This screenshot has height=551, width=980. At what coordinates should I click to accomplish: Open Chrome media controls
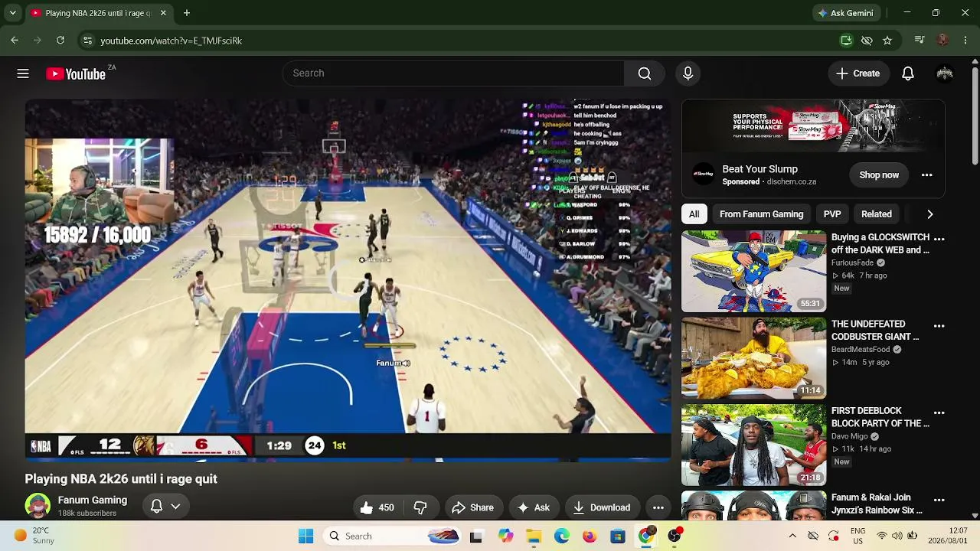click(920, 41)
